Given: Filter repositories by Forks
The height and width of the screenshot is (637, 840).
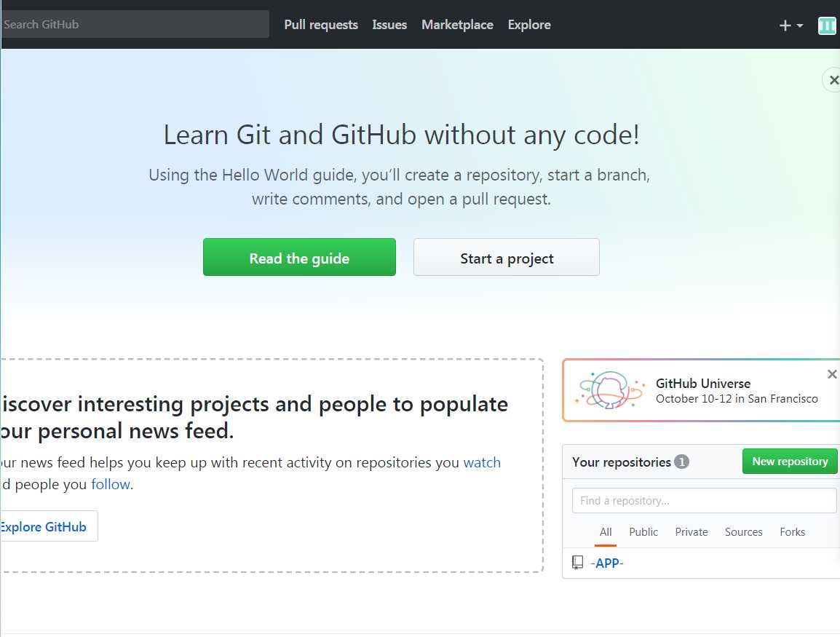Looking at the screenshot, I should tap(792, 532).
